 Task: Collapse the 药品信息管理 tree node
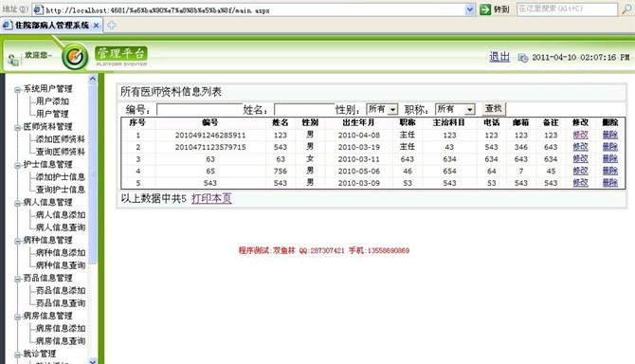17,279
